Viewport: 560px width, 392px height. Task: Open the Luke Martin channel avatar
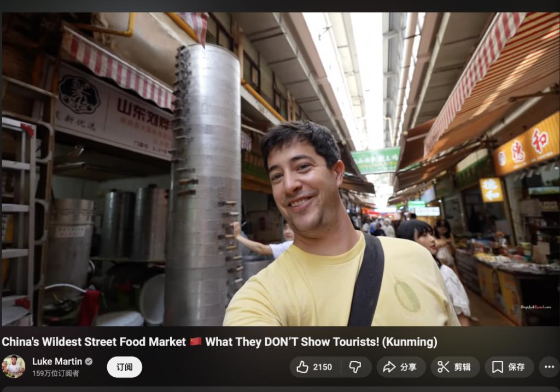click(13, 366)
